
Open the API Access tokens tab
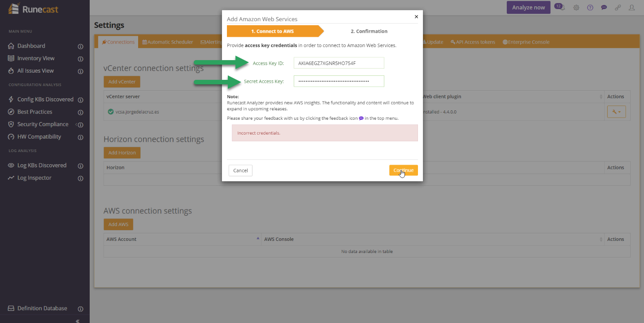point(473,42)
